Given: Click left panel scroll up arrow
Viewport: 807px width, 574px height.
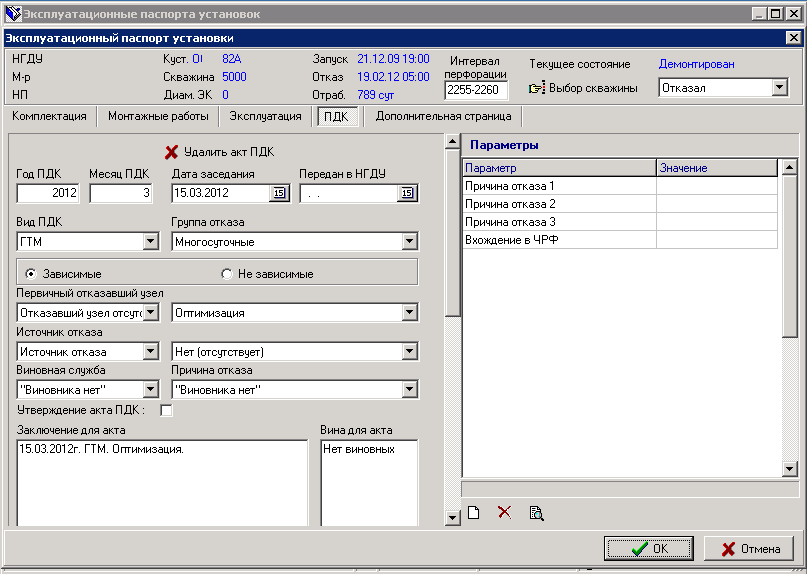Looking at the screenshot, I should (452, 142).
